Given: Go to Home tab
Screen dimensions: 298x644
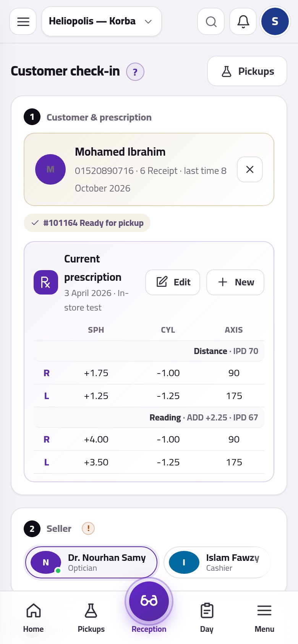Looking at the screenshot, I should (33, 617).
